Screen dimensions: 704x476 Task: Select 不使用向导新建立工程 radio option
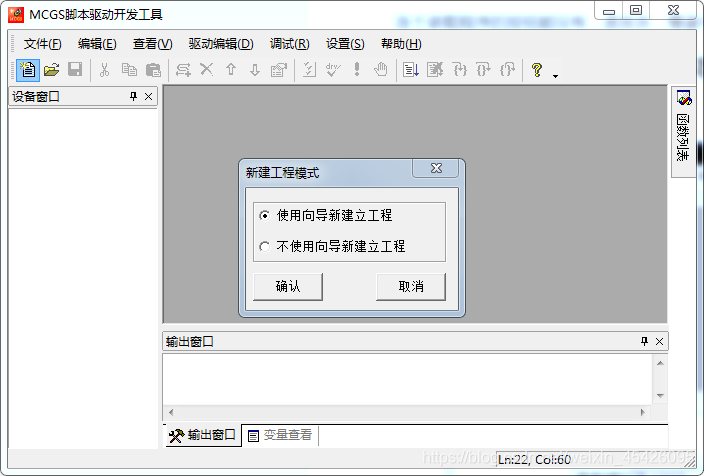332,247
